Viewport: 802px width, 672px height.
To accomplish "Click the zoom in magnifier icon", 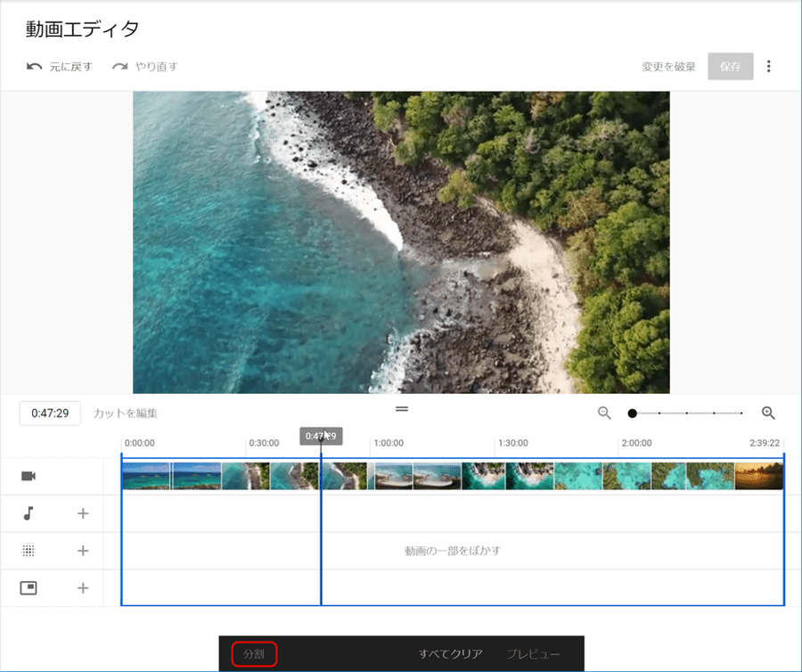I will (x=768, y=413).
